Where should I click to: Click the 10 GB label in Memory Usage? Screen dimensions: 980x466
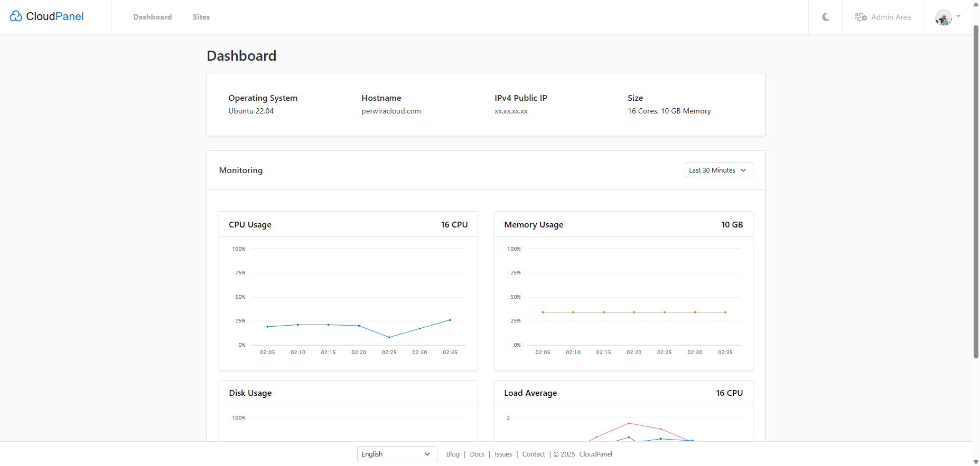click(732, 224)
